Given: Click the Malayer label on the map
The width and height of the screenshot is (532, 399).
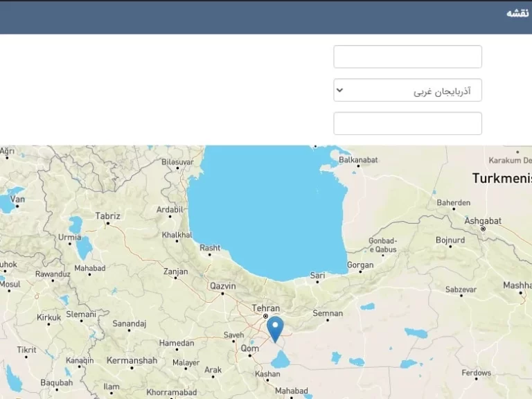Looking at the screenshot, I should pyautogui.click(x=186, y=363).
